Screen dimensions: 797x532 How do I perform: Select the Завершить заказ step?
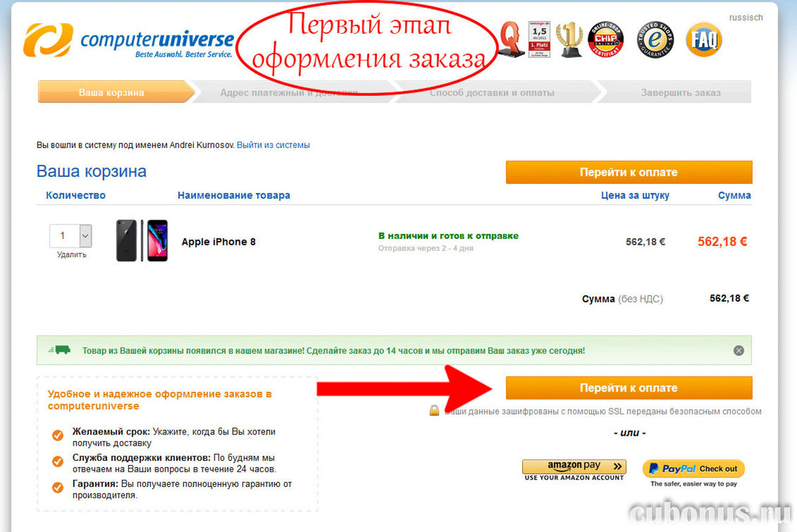tap(680, 92)
